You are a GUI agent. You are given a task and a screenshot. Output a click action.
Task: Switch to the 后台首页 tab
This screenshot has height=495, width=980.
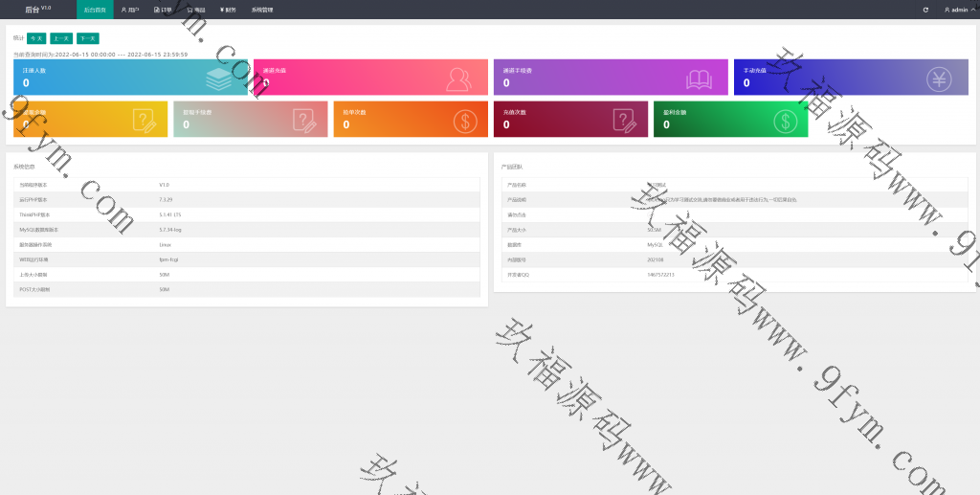point(95,10)
